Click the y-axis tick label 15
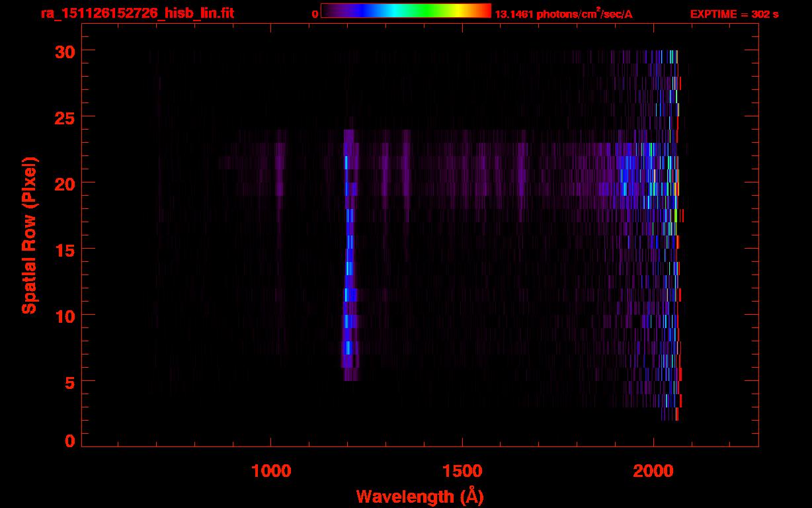Viewport: 812px width, 508px height. click(x=65, y=249)
